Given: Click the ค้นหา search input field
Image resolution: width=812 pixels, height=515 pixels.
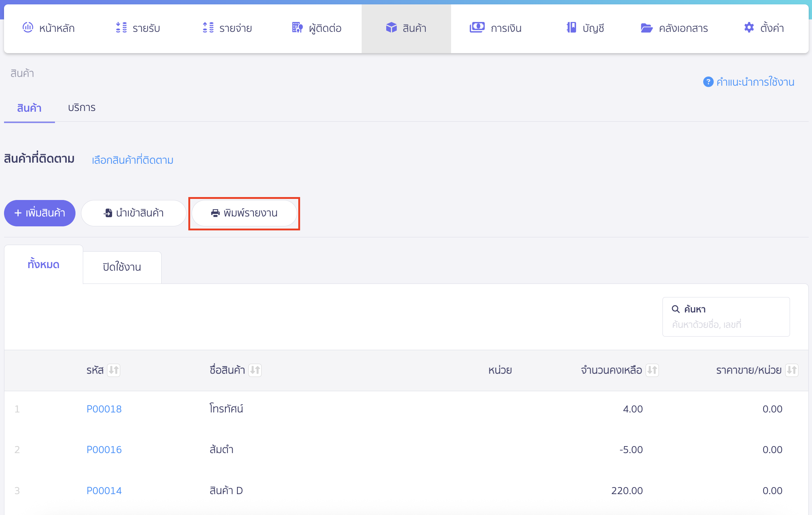Looking at the screenshot, I should [726, 324].
